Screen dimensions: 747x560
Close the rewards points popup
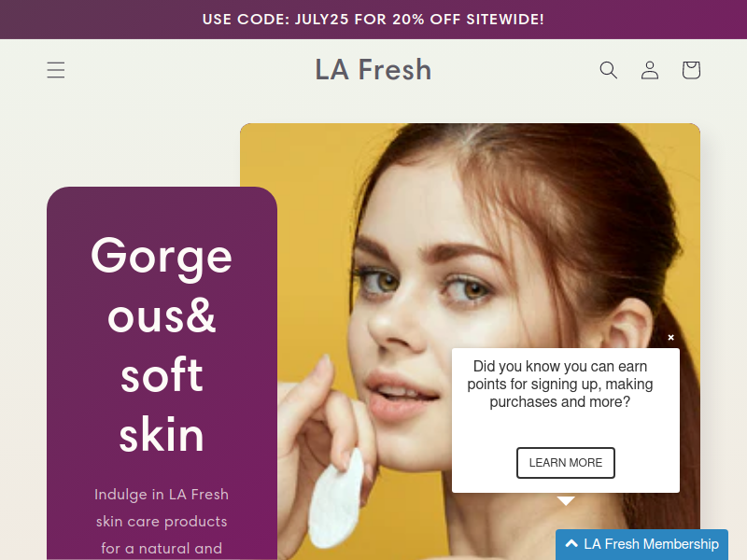670,337
